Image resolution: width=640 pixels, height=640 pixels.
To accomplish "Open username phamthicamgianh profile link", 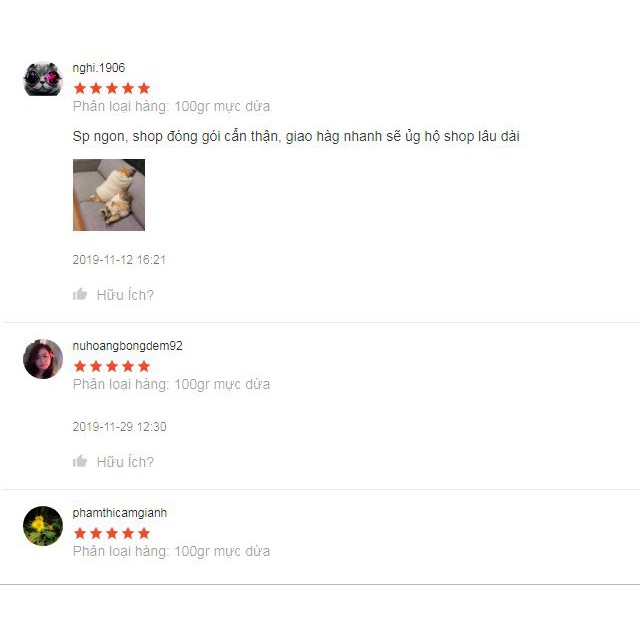I will (x=120, y=513).
